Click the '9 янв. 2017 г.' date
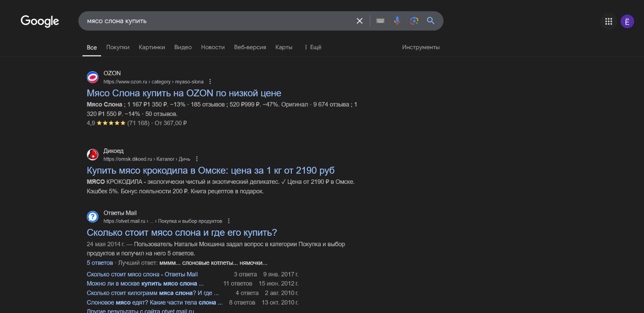This screenshot has height=313, width=644. click(281, 274)
